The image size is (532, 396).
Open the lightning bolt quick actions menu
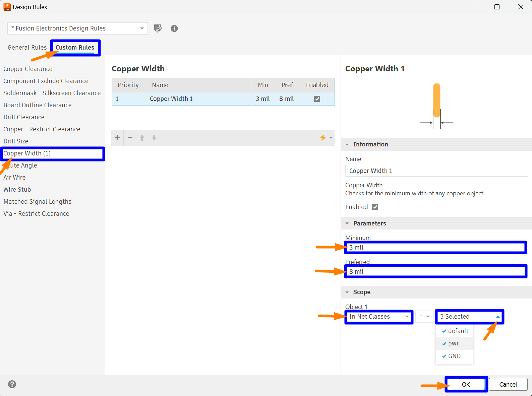326,137
